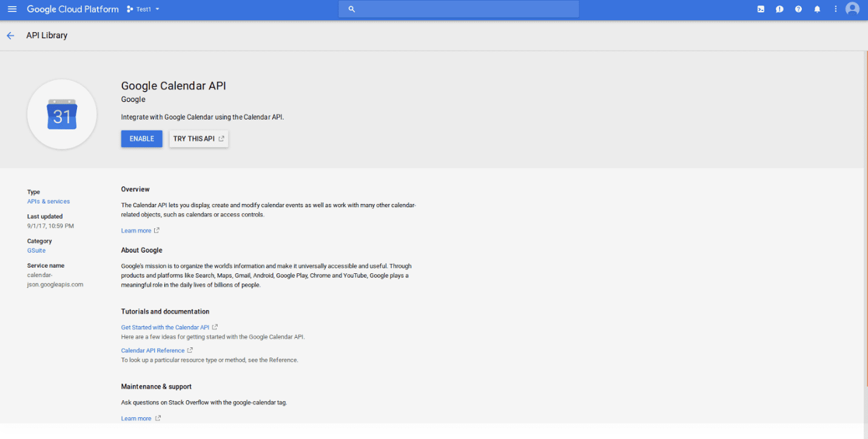The height and width of the screenshot is (439, 868).
Task: Click the service name calendar-json.googleapis.com
Action: point(55,280)
